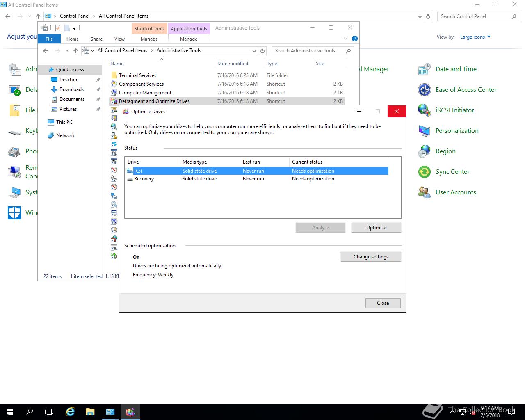Image resolution: width=525 pixels, height=420 pixels.
Task: Open taskbar search
Action: click(30, 412)
